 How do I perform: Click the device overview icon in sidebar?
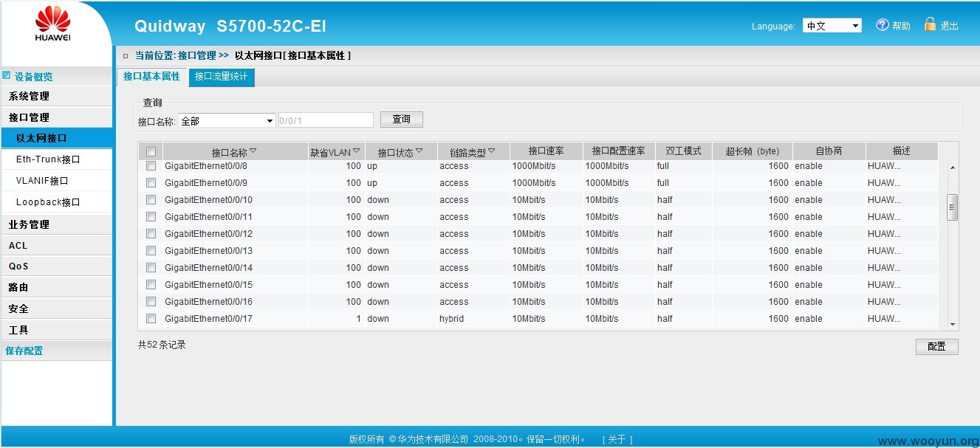(7, 75)
